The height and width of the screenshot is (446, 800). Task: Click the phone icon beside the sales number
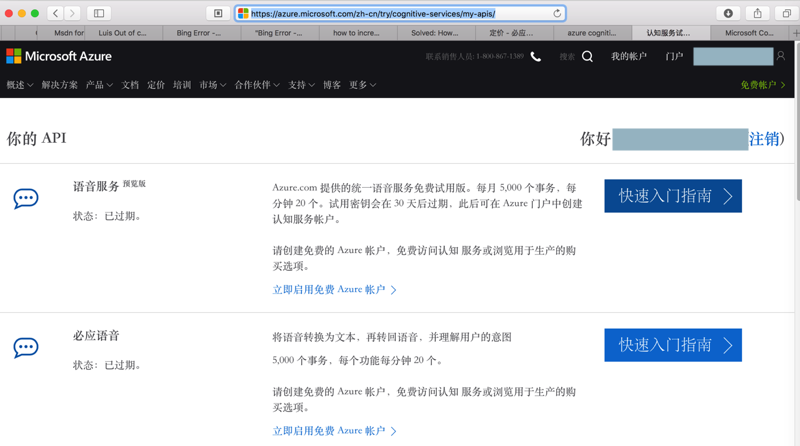tap(536, 57)
